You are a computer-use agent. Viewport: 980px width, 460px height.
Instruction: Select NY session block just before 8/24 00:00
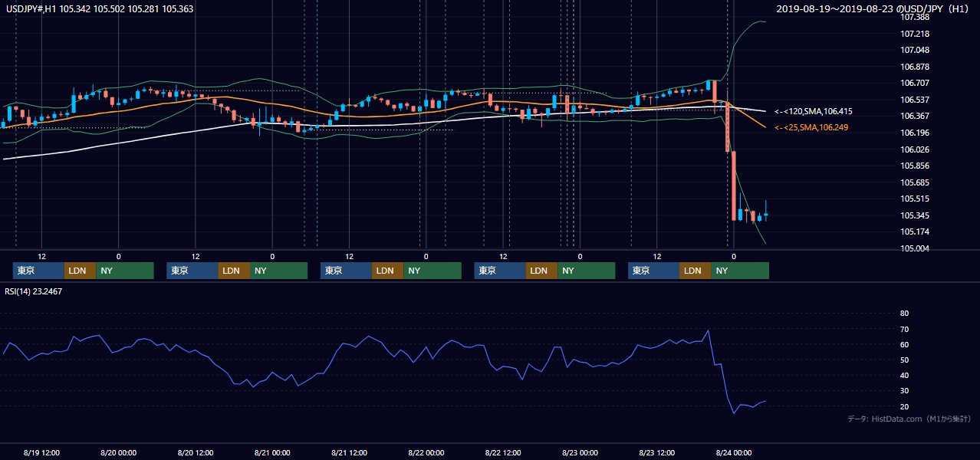point(740,271)
